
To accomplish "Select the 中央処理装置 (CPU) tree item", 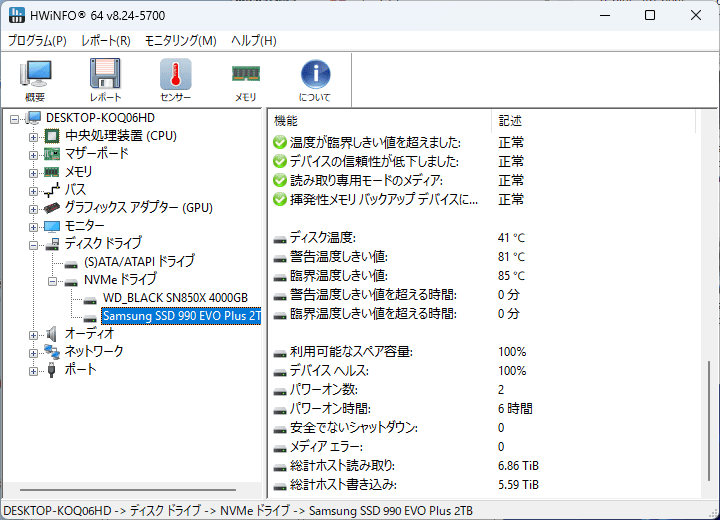I will [x=120, y=136].
